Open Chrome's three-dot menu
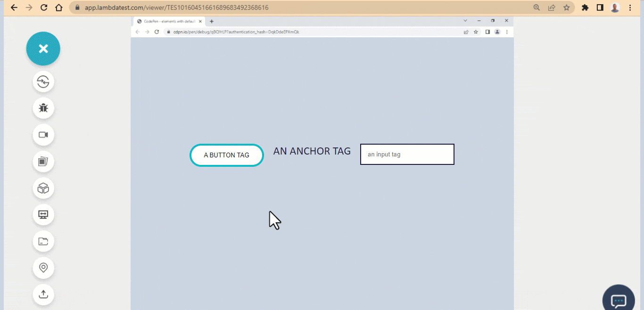The width and height of the screenshot is (644, 310). pyautogui.click(x=630, y=8)
